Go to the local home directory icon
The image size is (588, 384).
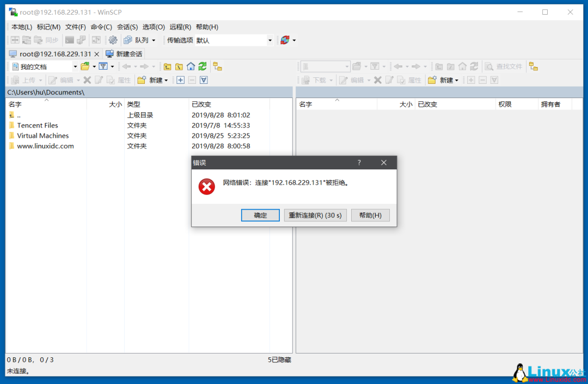point(191,66)
